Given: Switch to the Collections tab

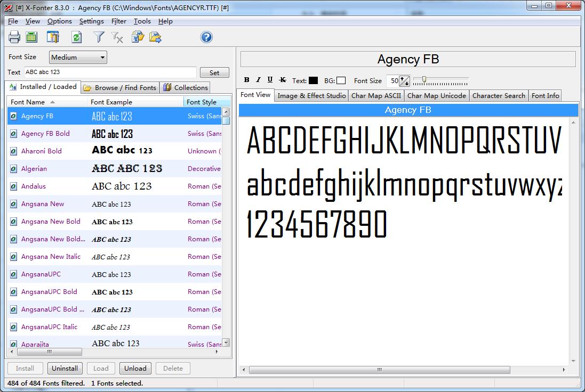Looking at the screenshot, I should (185, 87).
